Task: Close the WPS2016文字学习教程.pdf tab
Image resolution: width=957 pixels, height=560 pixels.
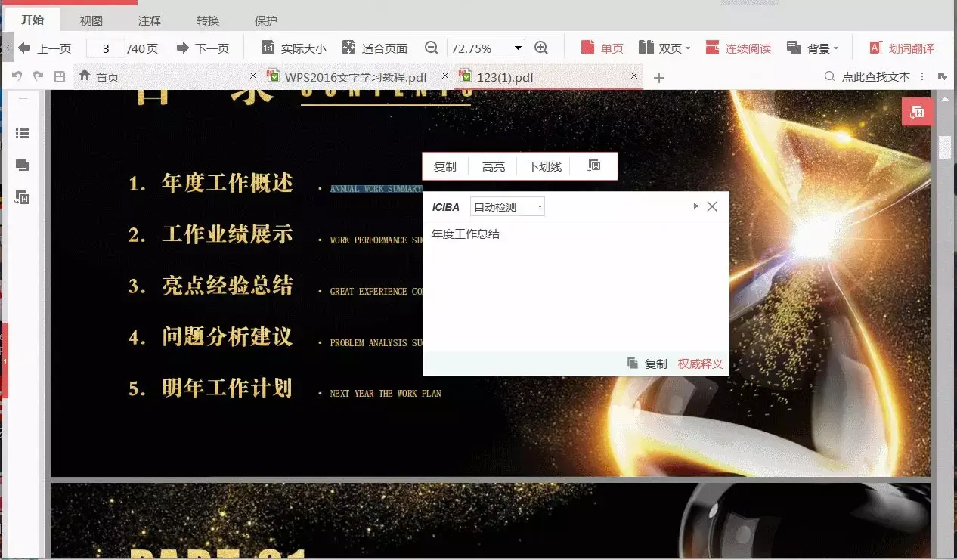Action: click(445, 76)
